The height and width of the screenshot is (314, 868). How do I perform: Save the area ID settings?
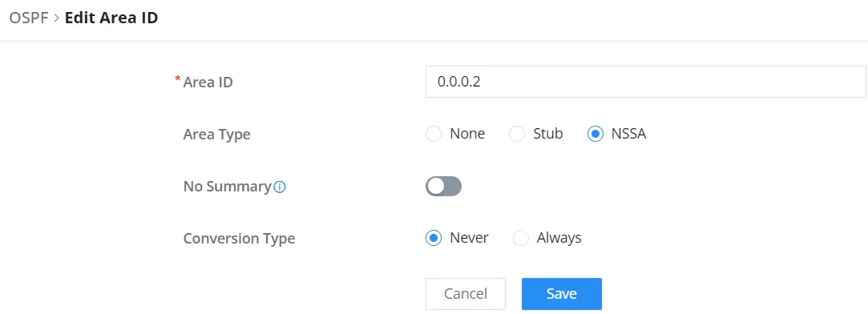click(561, 293)
